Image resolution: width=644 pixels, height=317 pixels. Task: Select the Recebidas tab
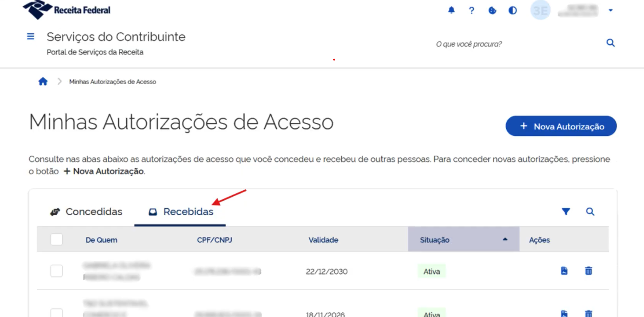tap(181, 212)
